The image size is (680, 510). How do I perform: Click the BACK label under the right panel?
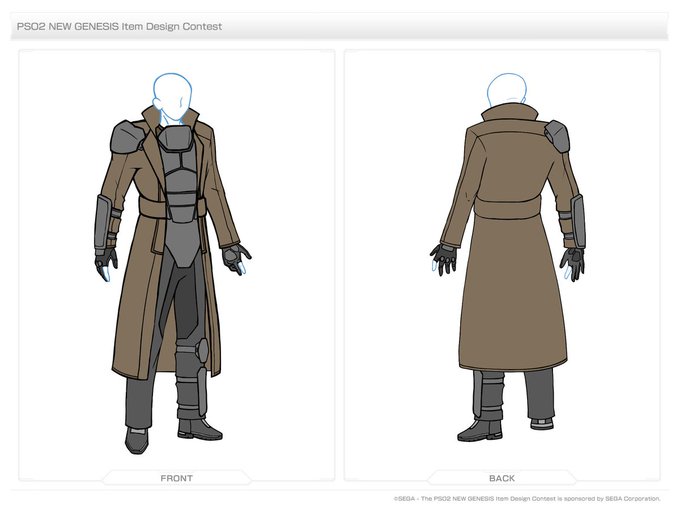click(x=502, y=478)
